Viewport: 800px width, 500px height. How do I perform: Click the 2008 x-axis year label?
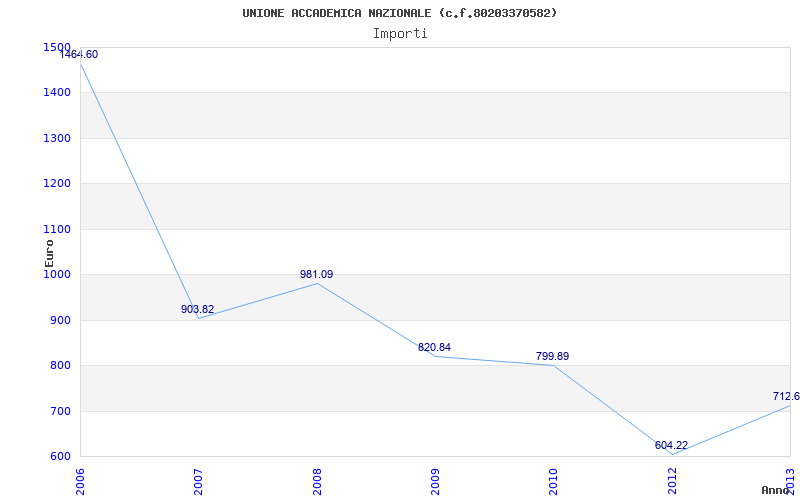[317, 482]
